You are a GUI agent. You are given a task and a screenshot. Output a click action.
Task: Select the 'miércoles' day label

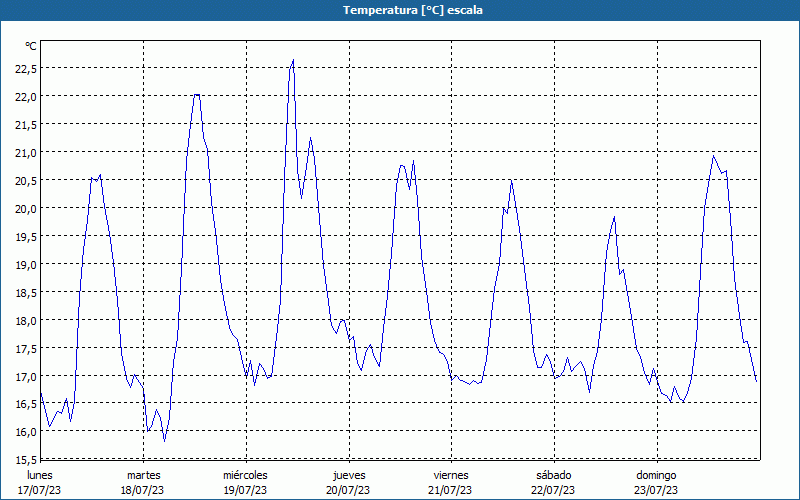tap(245, 476)
